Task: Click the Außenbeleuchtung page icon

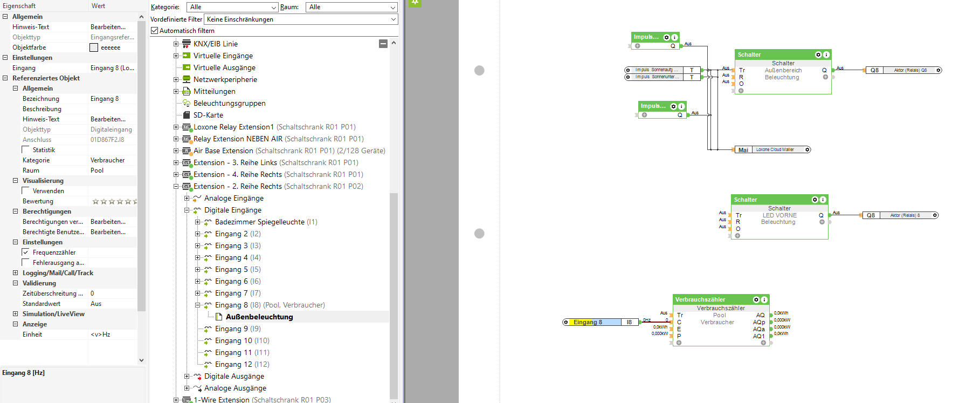Action: (219, 317)
